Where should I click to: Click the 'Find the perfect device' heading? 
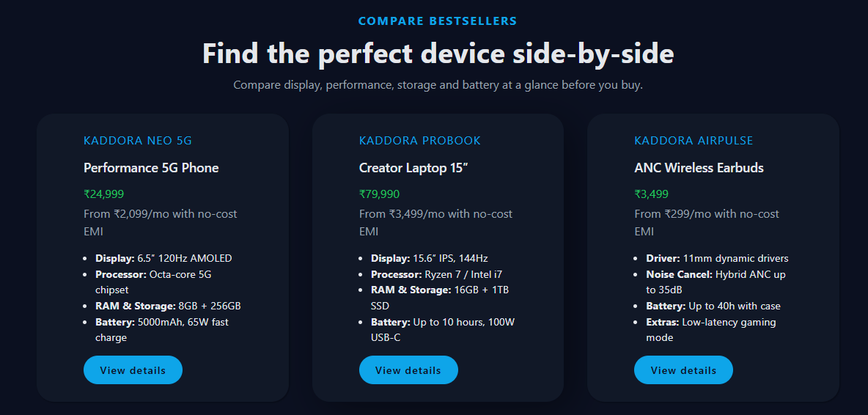point(438,54)
